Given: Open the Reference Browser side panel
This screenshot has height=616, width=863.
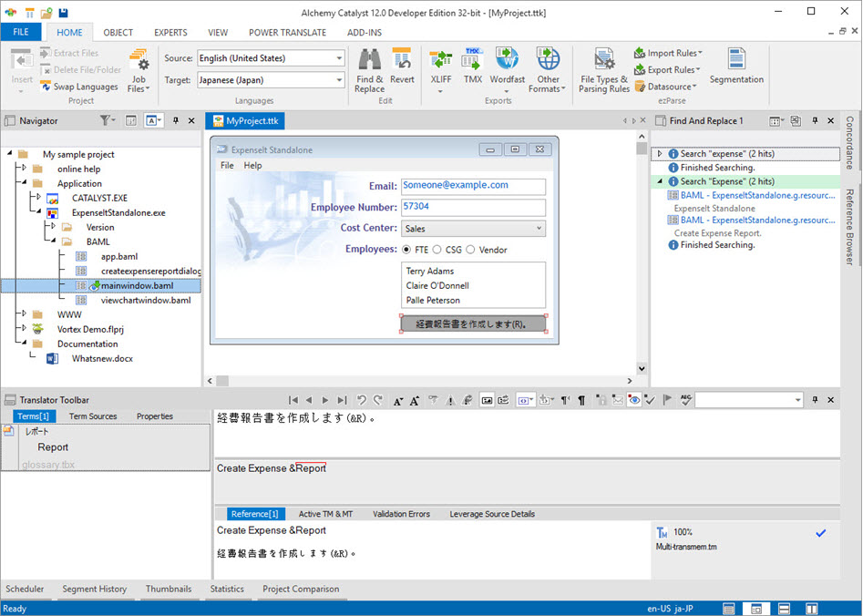Looking at the screenshot, I should click(850, 227).
